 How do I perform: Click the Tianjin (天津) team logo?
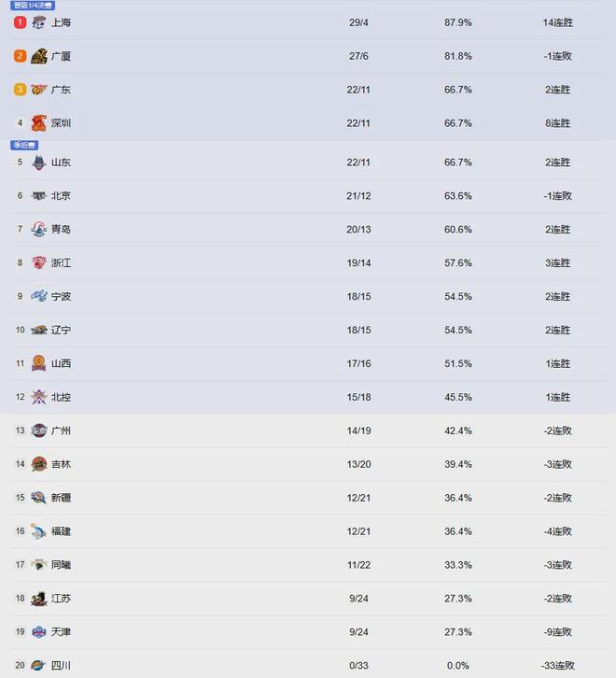pyautogui.click(x=38, y=632)
